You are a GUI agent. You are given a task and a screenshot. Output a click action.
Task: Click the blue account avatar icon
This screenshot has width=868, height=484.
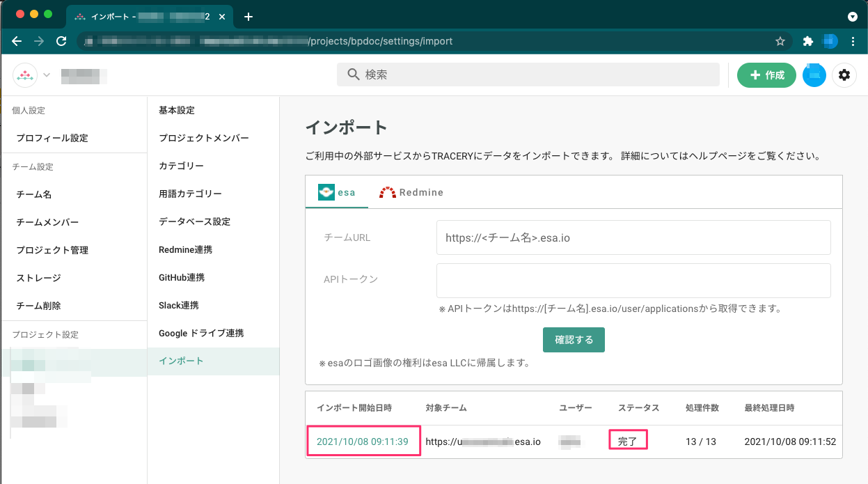(814, 75)
